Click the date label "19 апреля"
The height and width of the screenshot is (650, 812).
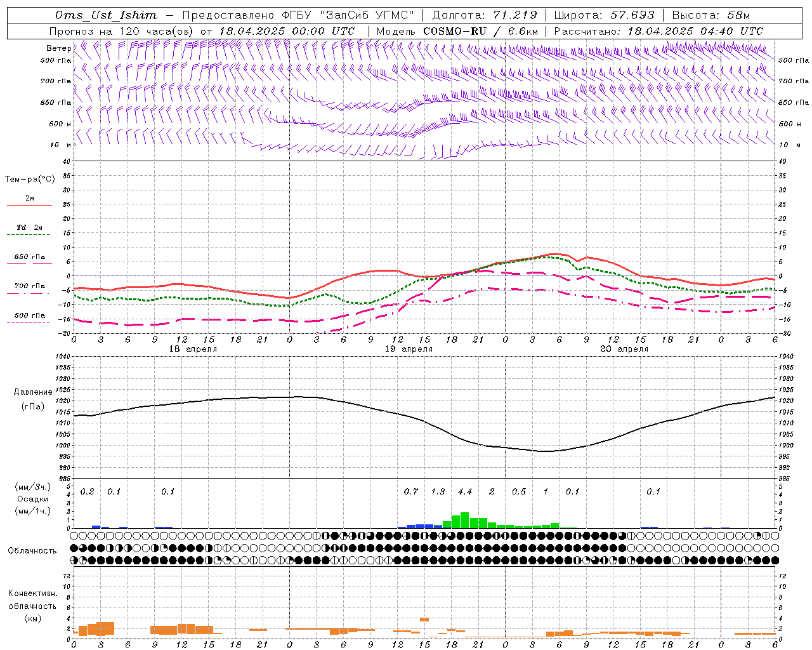[409, 349]
